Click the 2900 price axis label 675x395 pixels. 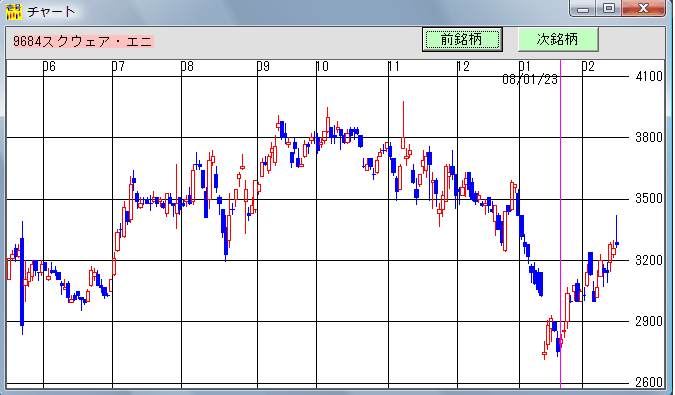649,321
